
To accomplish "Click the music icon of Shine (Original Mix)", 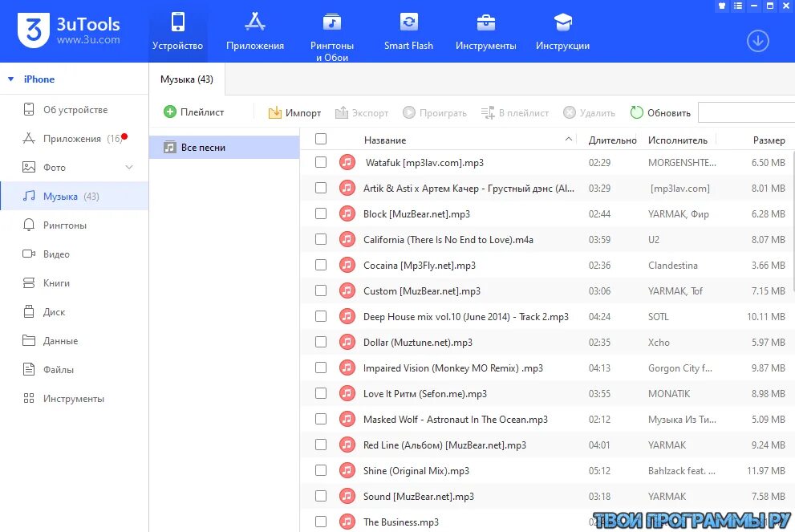I will coord(347,471).
